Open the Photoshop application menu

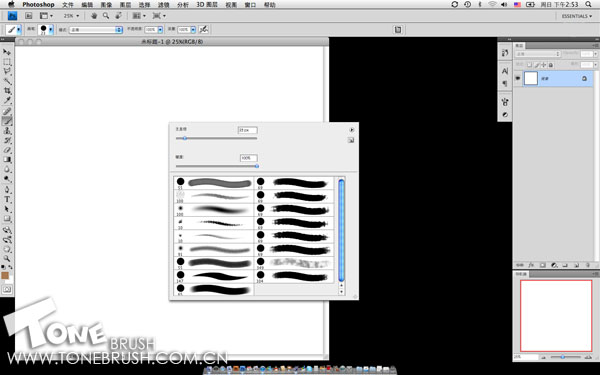[x=38, y=5]
